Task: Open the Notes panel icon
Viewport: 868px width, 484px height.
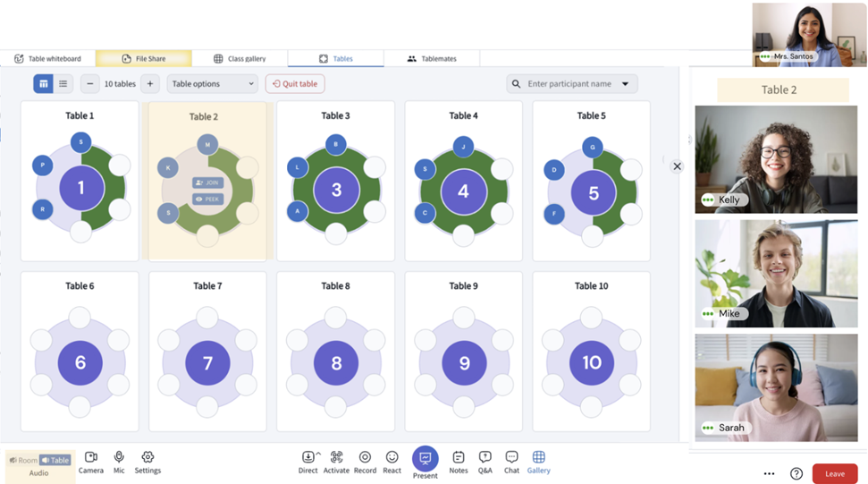Action: [459, 457]
